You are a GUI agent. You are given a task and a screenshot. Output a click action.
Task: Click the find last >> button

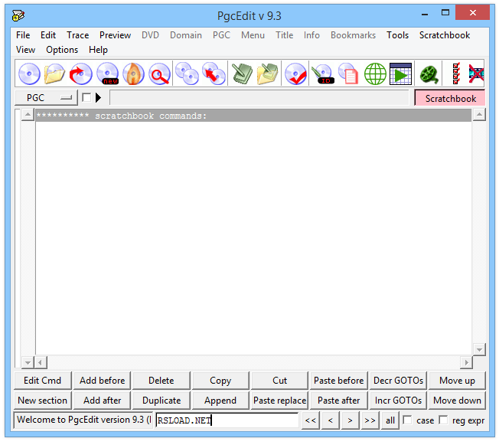(x=370, y=420)
